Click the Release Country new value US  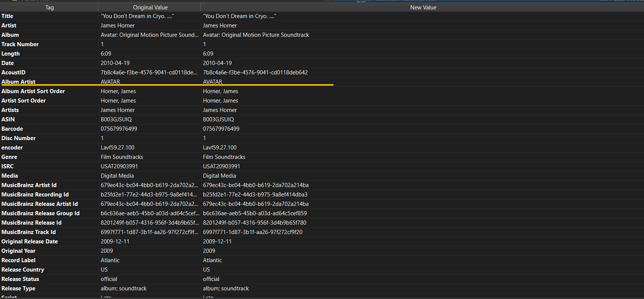(x=206, y=270)
